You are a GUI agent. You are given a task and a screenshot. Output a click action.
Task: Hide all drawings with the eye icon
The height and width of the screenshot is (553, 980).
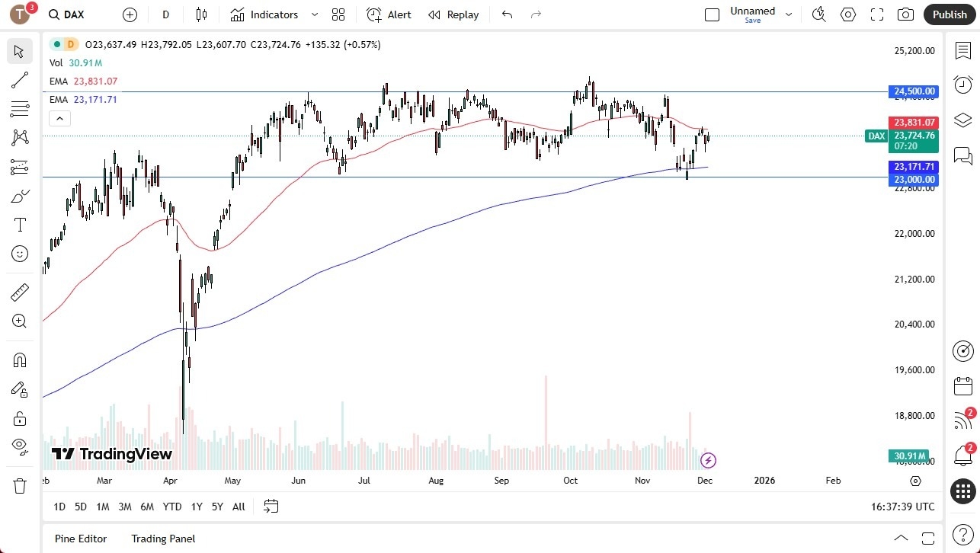click(x=20, y=448)
